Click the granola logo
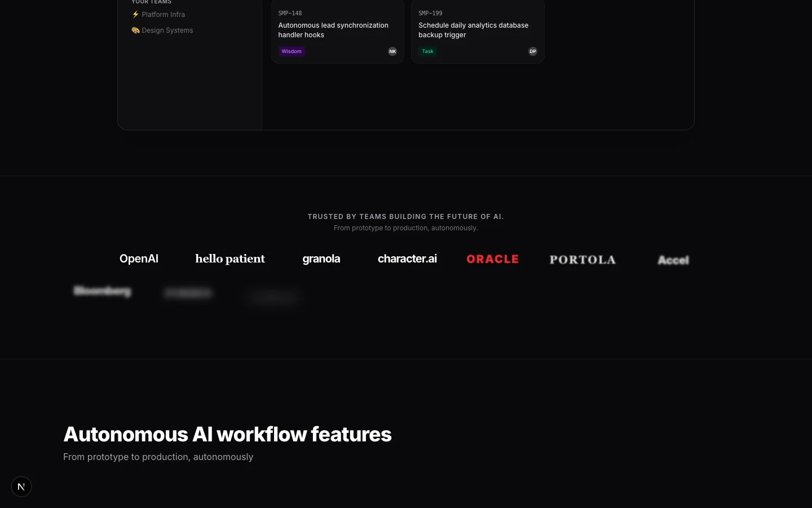The height and width of the screenshot is (508, 812). point(321,259)
